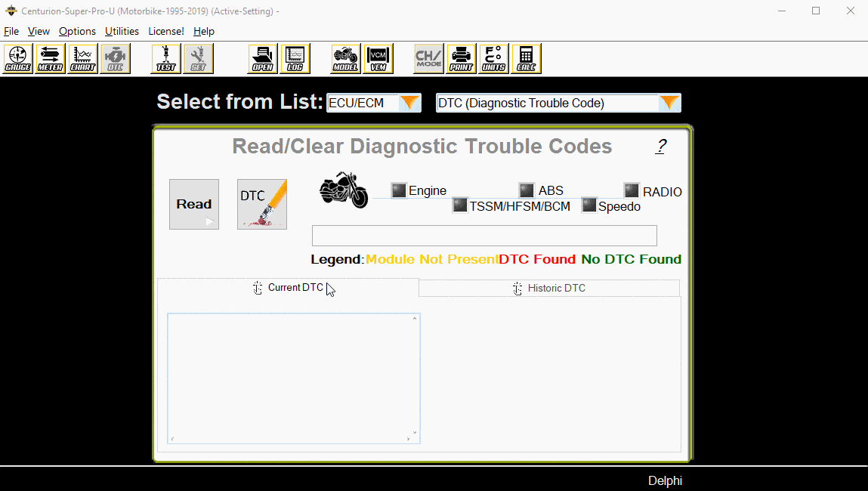The height and width of the screenshot is (491, 868).
Task: Open the Utilities menu
Action: coord(122,32)
